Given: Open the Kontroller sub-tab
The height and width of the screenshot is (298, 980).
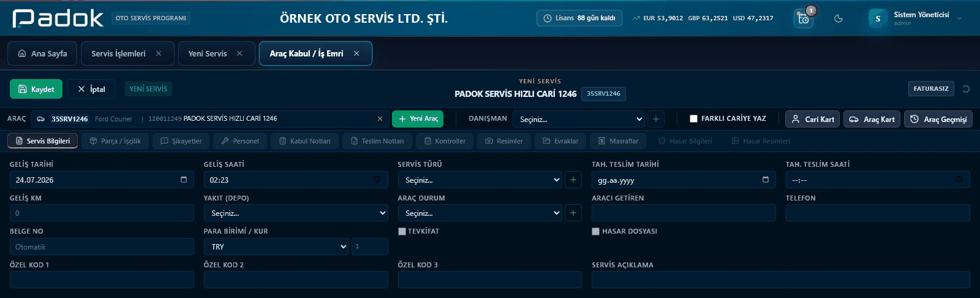Looking at the screenshot, I should [445, 141].
